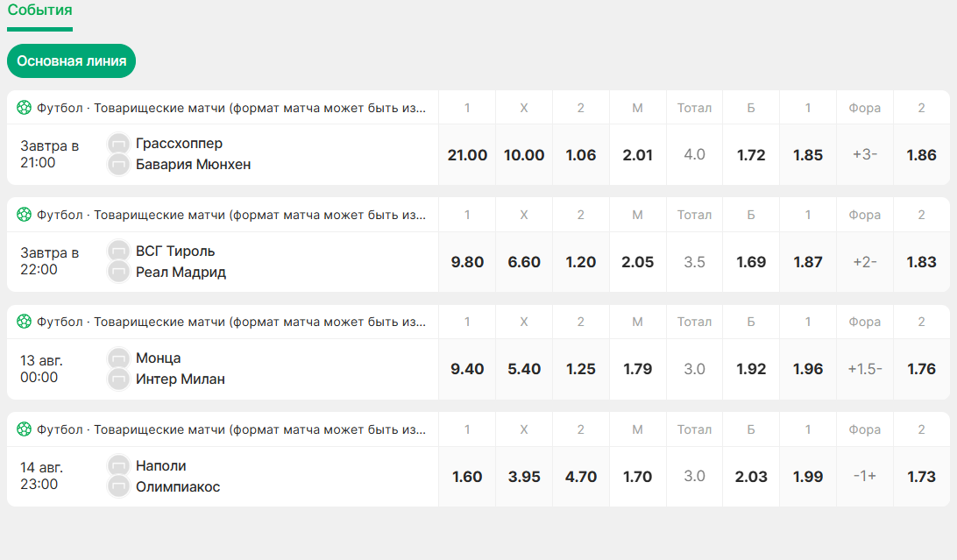Click Реал Мадрид team logo placeholder
The width and height of the screenshot is (957, 560).
click(x=118, y=272)
